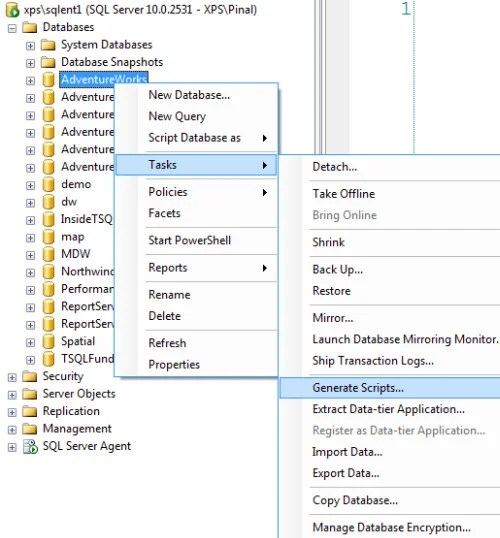Click the Server Objects folder icon
This screenshot has height=538, width=500.
pyautogui.click(x=30, y=394)
